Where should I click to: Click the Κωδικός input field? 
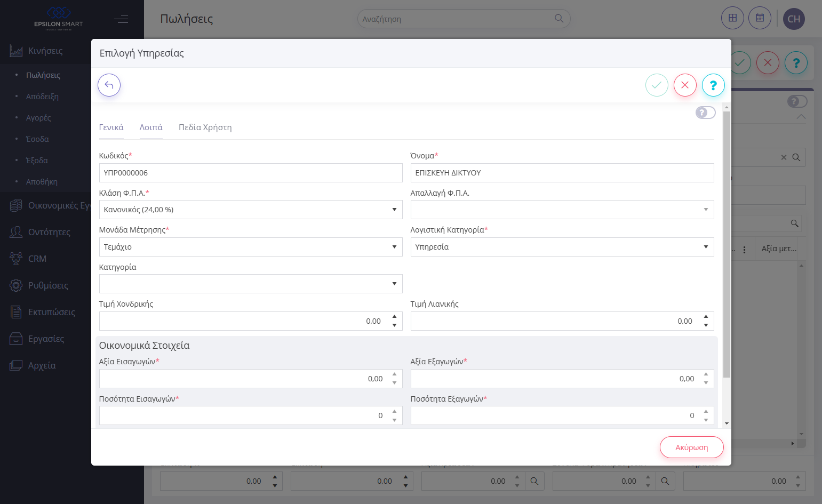[251, 173]
